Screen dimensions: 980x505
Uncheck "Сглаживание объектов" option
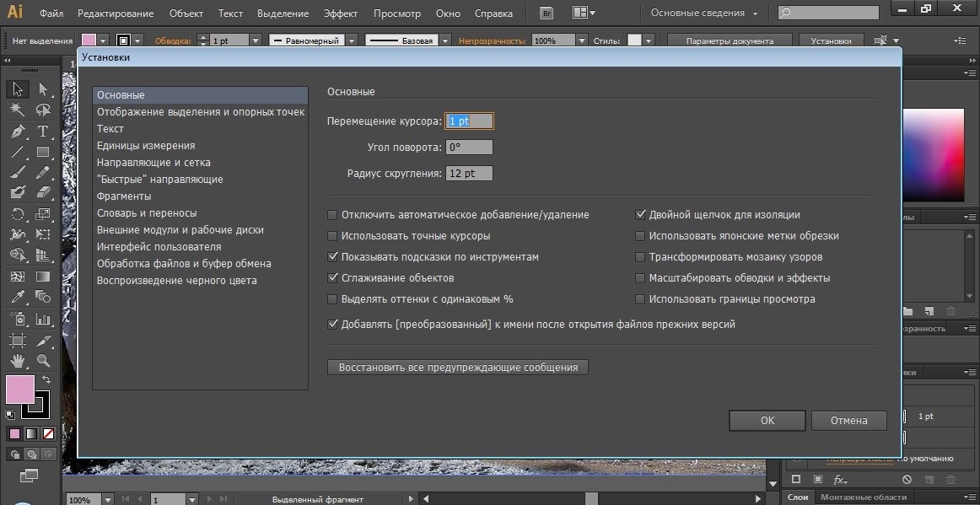pos(332,278)
